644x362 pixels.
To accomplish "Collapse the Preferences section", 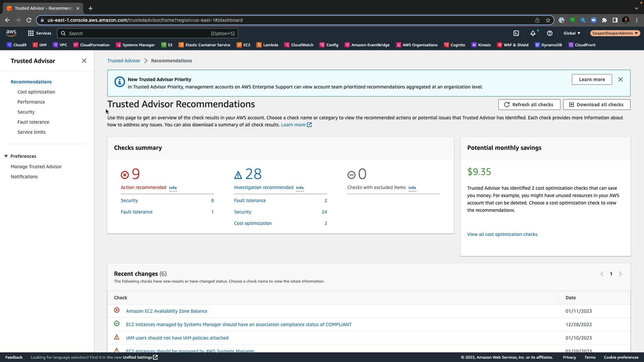I will pyautogui.click(x=6, y=156).
